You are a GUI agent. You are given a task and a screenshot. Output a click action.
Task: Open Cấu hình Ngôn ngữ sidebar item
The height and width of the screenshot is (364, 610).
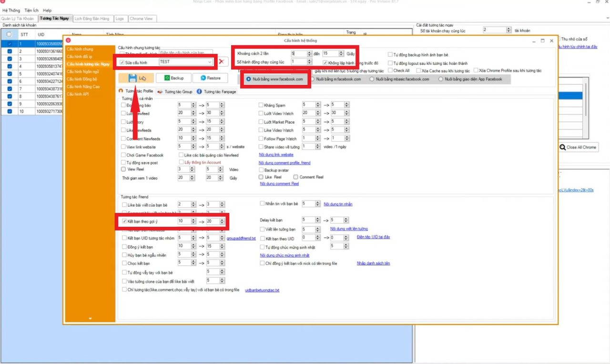[84, 71]
